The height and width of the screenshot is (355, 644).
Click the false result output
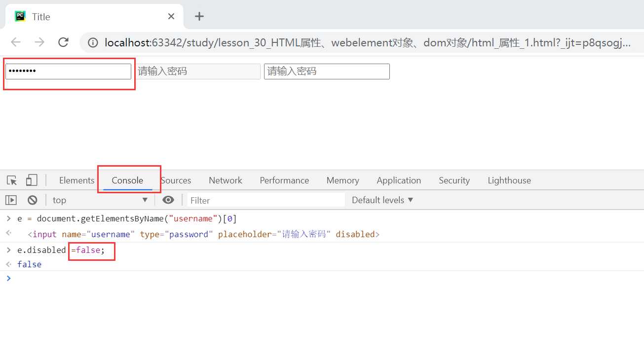29,264
